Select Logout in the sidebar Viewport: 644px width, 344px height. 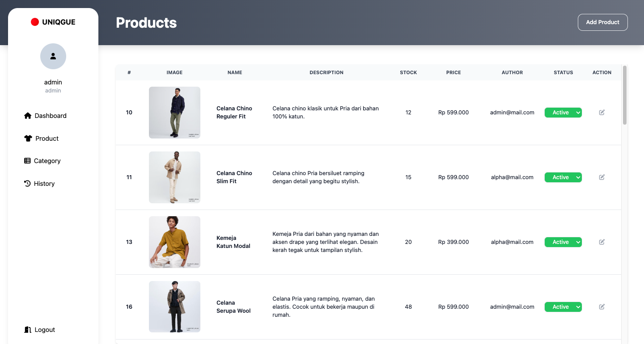point(39,330)
